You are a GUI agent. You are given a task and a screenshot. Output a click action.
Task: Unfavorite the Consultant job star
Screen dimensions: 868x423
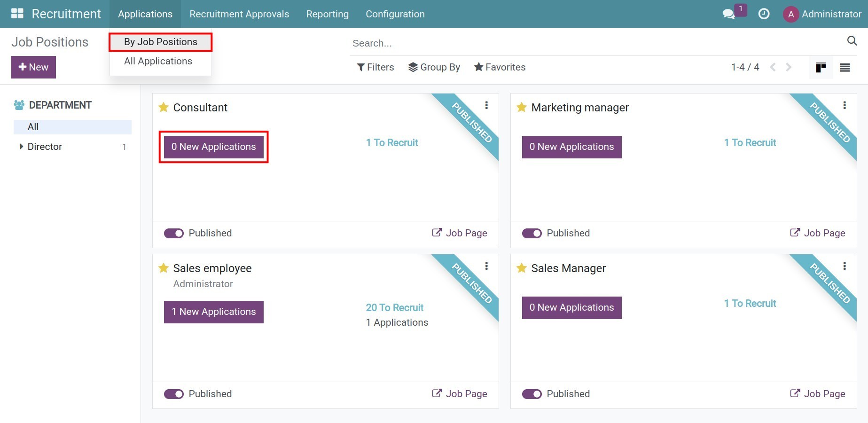click(164, 108)
